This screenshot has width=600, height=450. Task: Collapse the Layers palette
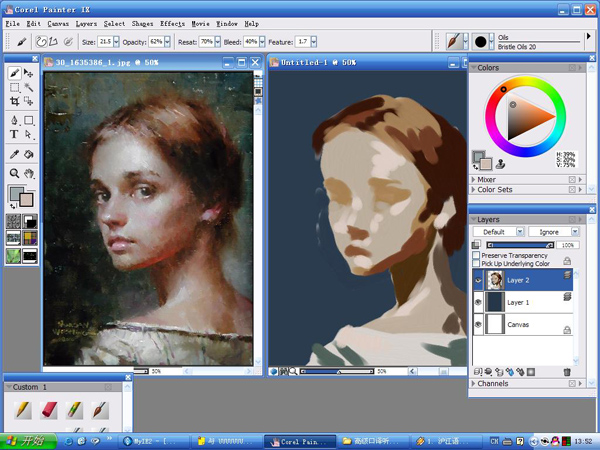(474, 220)
